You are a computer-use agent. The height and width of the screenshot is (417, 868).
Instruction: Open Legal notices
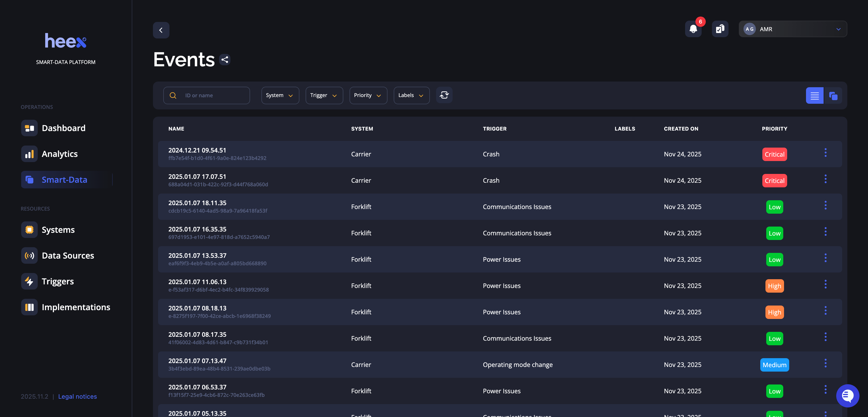pyautogui.click(x=77, y=396)
